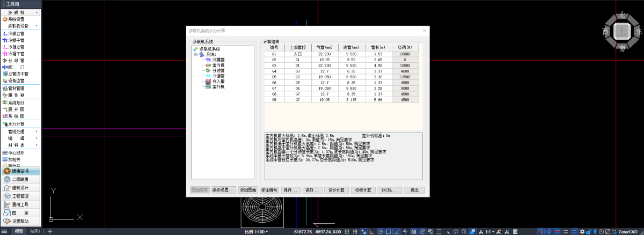Click 北 on the view cube compass

[623, 16]
